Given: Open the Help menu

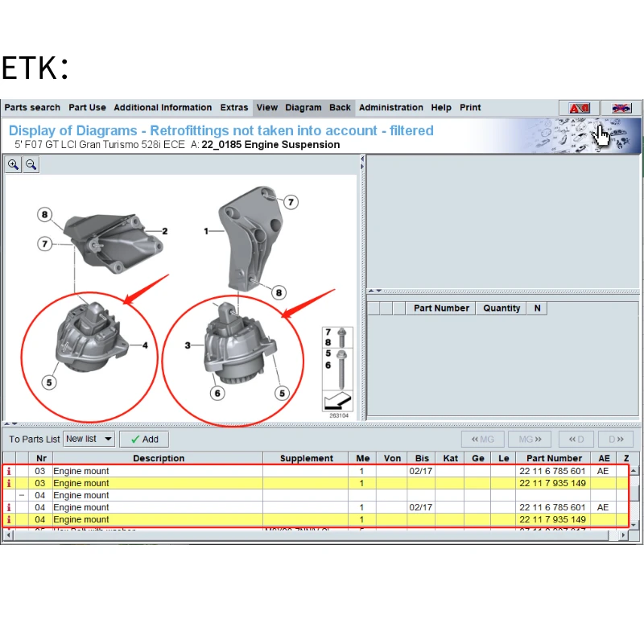Looking at the screenshot, I should point(441,108).
